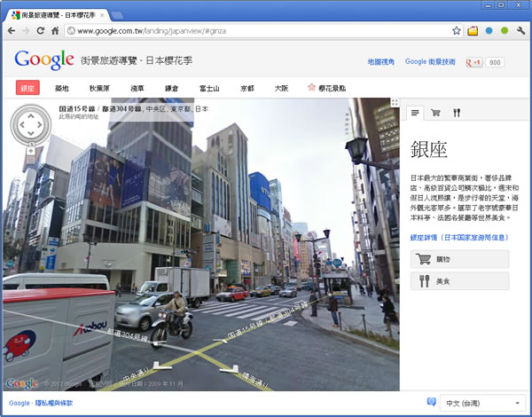Select the 築地 location tab
This screenshot has width=532, height=417.
click(x=62, y=89)
